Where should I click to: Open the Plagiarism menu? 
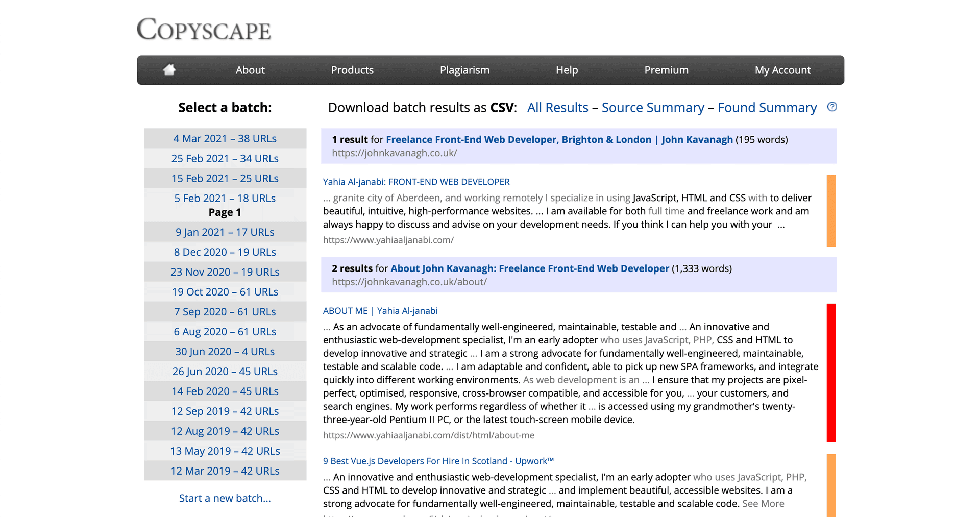(x=464, y=70)
